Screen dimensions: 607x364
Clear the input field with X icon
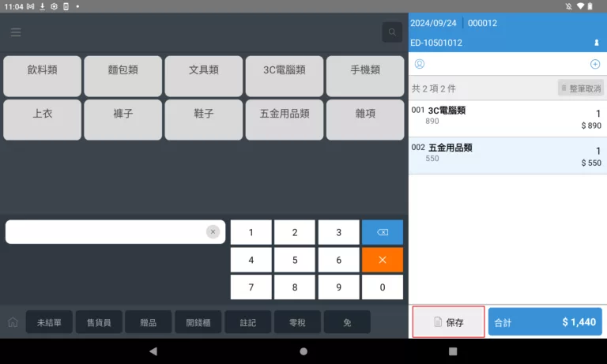pos(213,232)
